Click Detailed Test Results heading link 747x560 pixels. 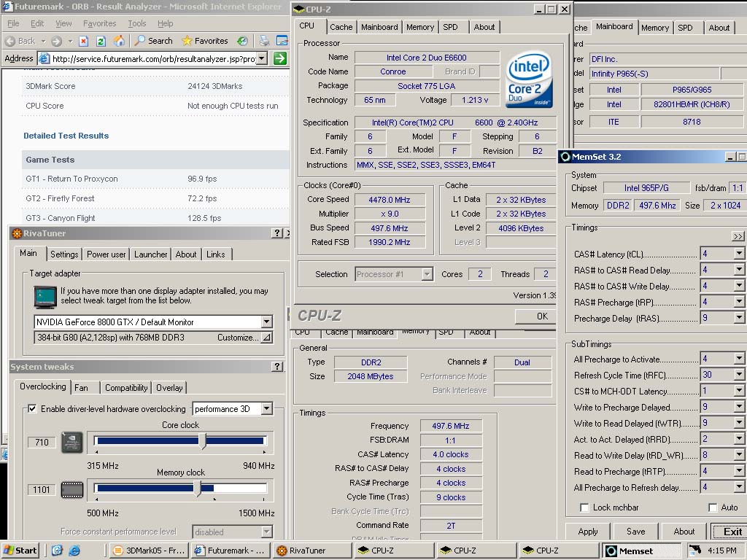tap(66, 136)
